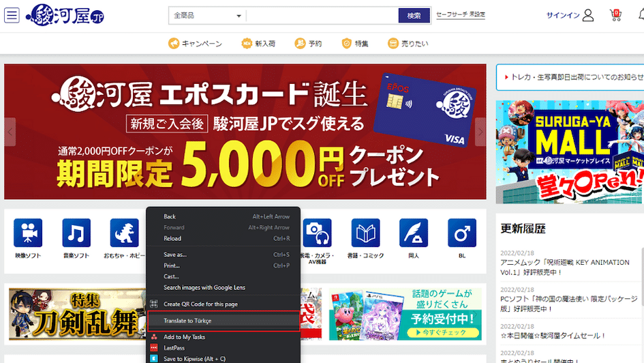Open the notification bell icon
Viewport: 644px width, 363px height.
click(641, 16)
